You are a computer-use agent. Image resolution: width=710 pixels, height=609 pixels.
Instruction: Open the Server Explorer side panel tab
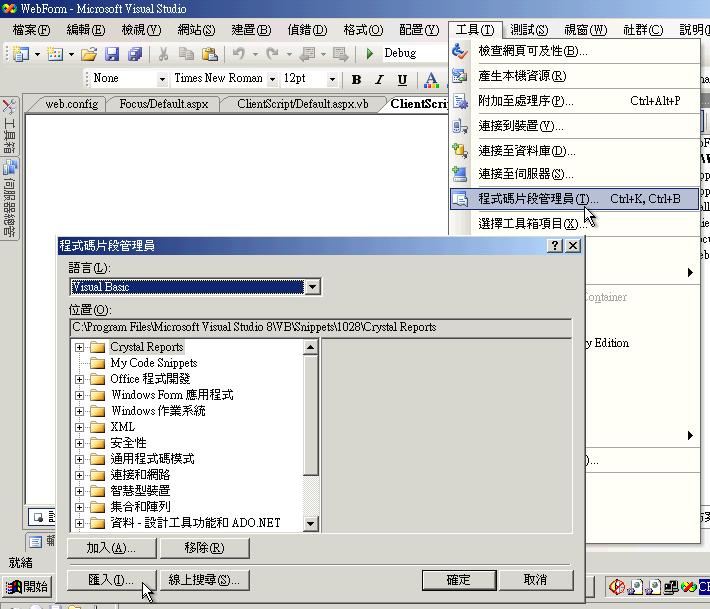tap(10, 198)
